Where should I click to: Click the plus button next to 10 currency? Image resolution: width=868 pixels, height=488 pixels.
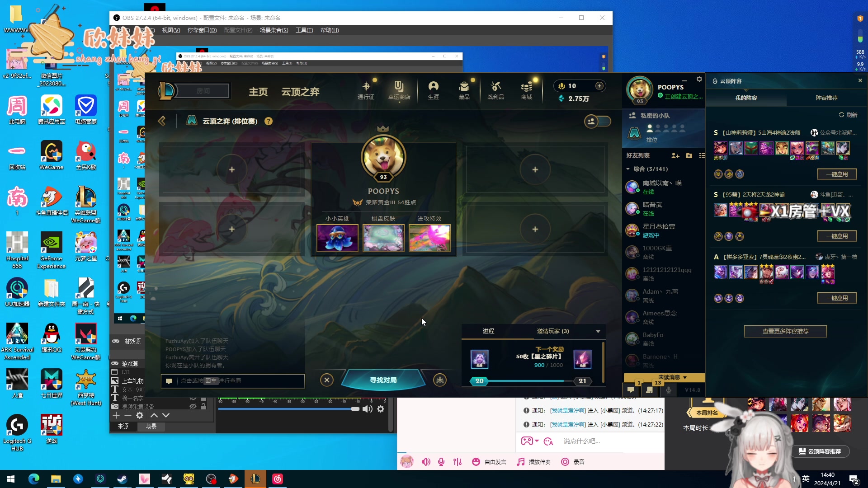pyautogui.click(x=599, y=86)
